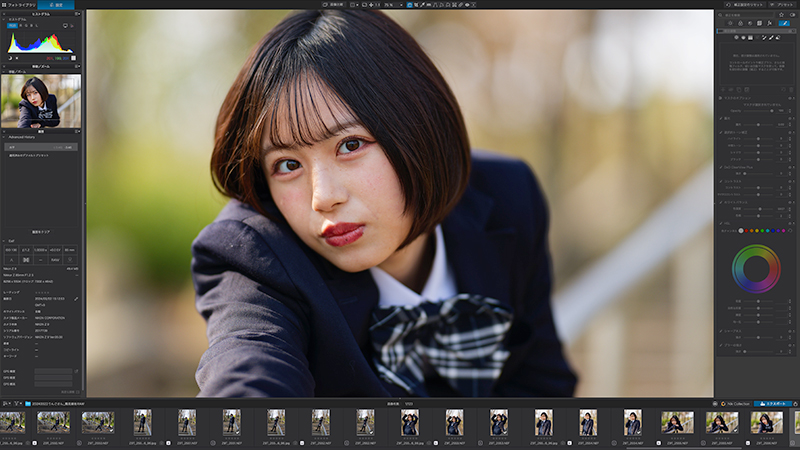Click the navigator preview thumbnail
This screenshot has height=450, width=800.
pos(41,101)
